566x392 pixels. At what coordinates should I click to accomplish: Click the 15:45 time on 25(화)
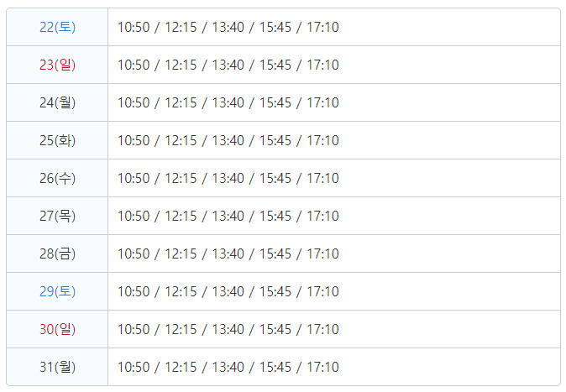click(x=275, y=140)
